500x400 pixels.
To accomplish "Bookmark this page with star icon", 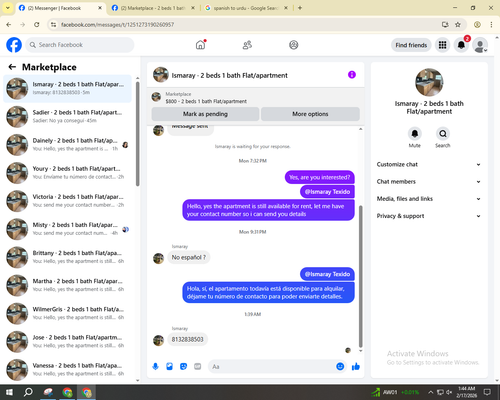I will tap(458, 24).
